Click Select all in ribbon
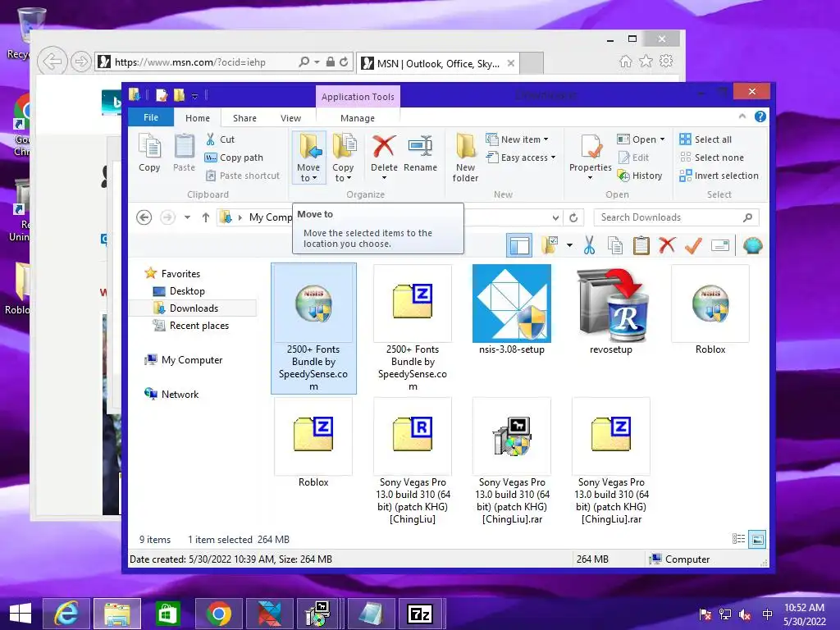This screenshot has height=630, width=840. [x=705, y=139]
